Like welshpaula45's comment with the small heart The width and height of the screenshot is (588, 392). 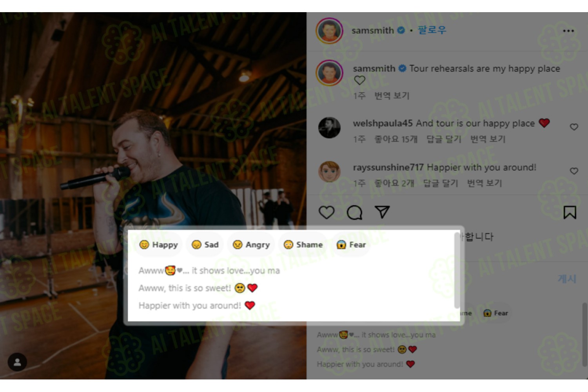574,127
